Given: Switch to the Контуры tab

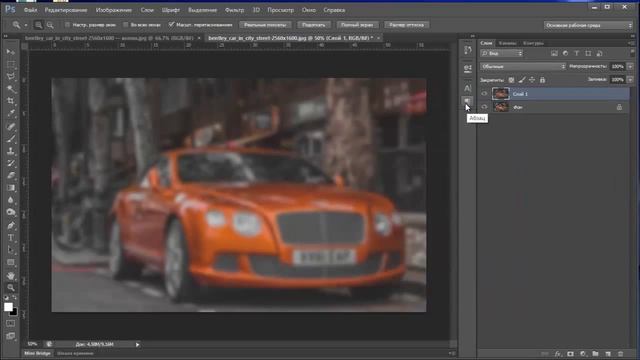Looking at the screenshot, I should (533, 43).
